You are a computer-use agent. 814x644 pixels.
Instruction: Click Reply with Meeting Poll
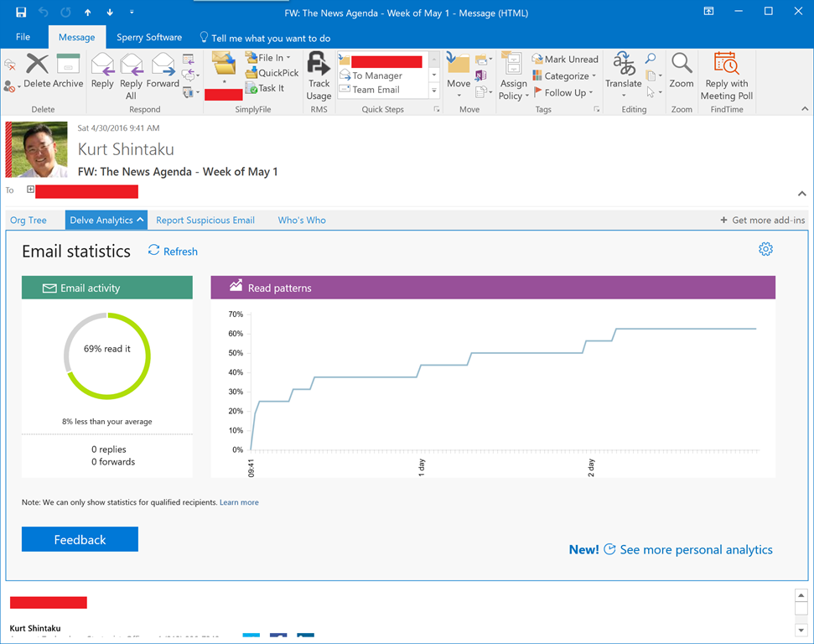[726, 75]
